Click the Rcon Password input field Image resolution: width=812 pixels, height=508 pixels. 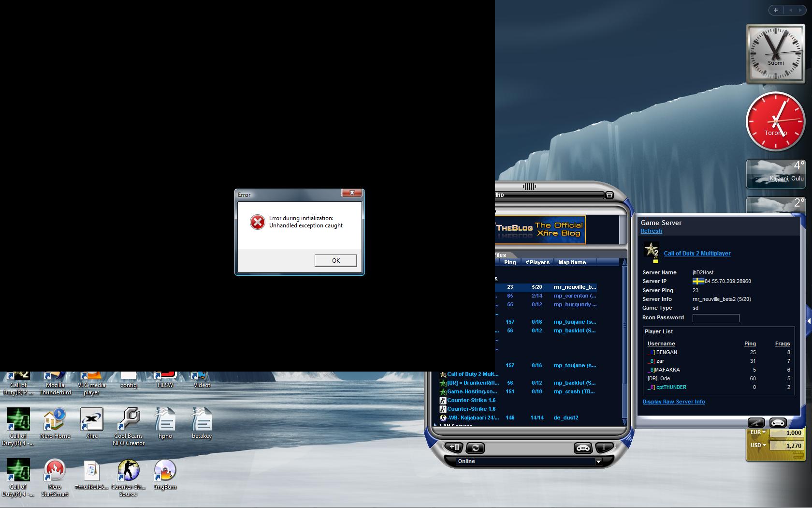click(716, 318)
